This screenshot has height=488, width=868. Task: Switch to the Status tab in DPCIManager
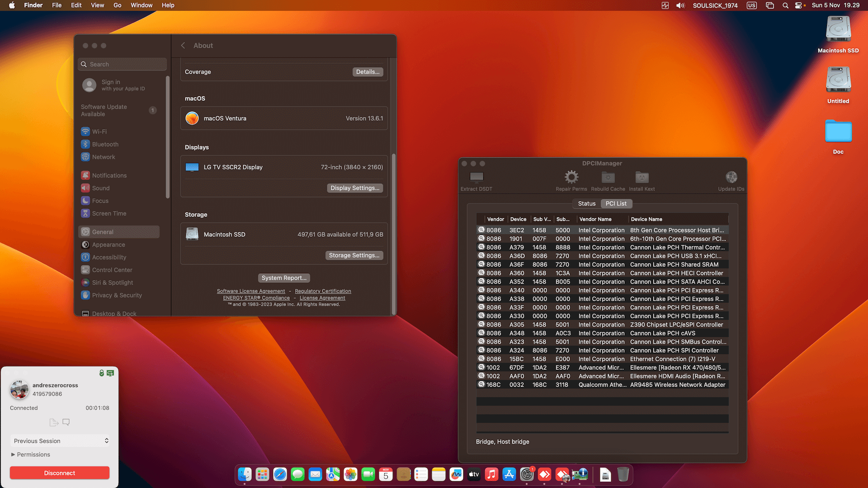(586, 203)
